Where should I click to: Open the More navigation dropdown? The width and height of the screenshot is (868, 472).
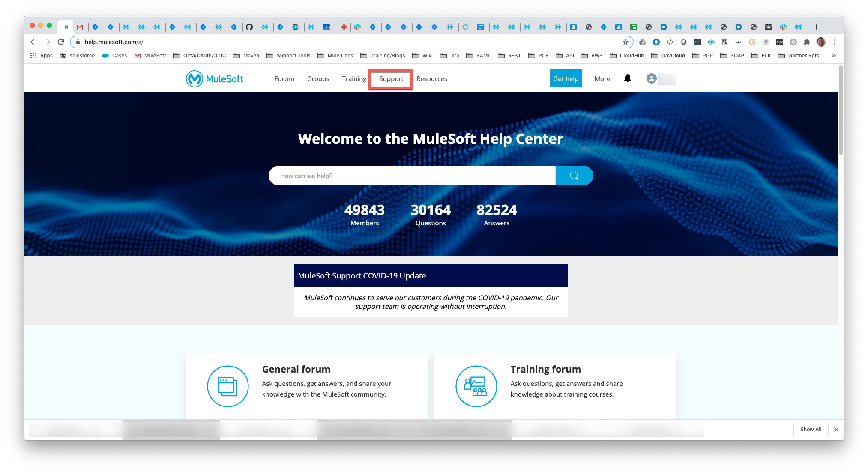(x=602, y=78)
